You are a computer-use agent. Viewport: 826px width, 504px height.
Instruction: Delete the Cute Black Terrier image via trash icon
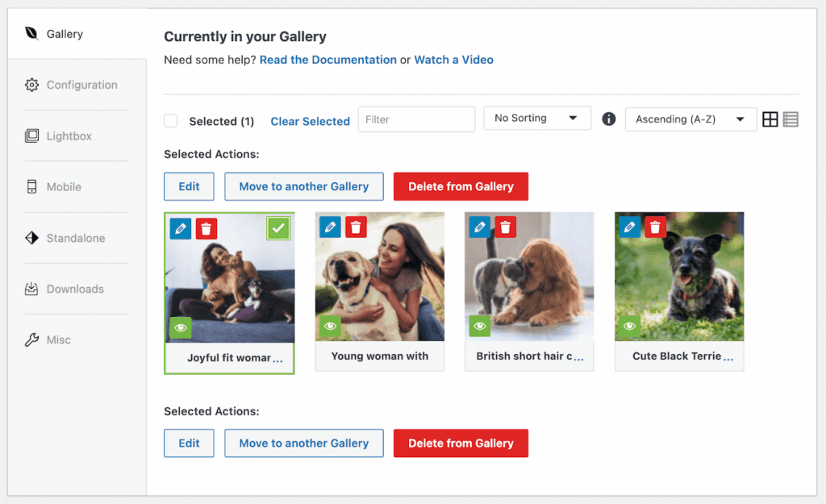tap(655, 227)
